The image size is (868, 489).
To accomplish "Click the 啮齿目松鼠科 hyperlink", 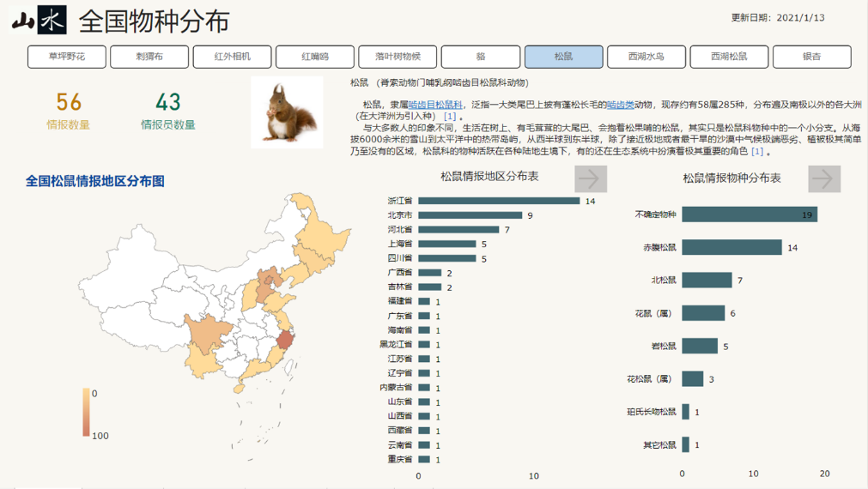I will tap(435, 105).
